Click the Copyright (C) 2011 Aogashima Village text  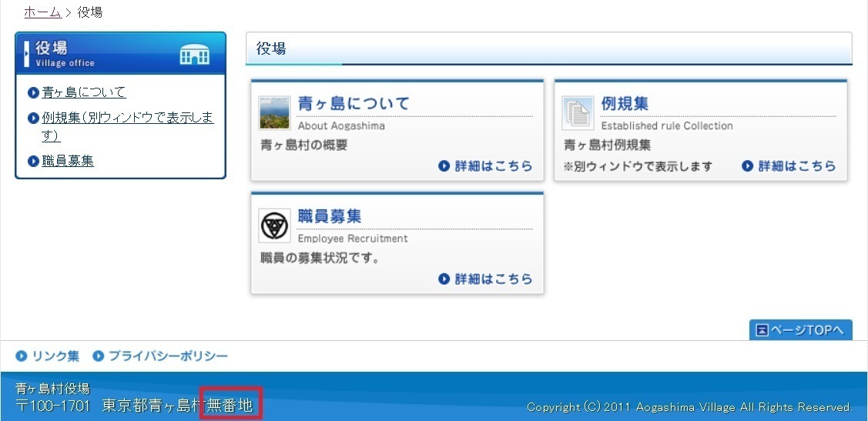[689, 408]
